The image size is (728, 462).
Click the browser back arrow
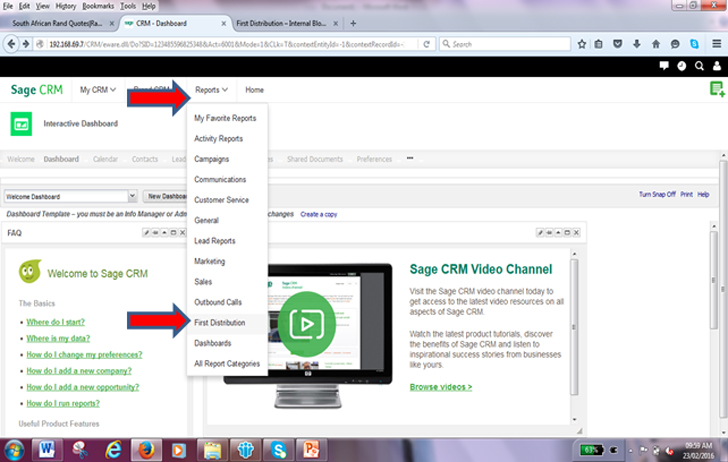[11, 44]
